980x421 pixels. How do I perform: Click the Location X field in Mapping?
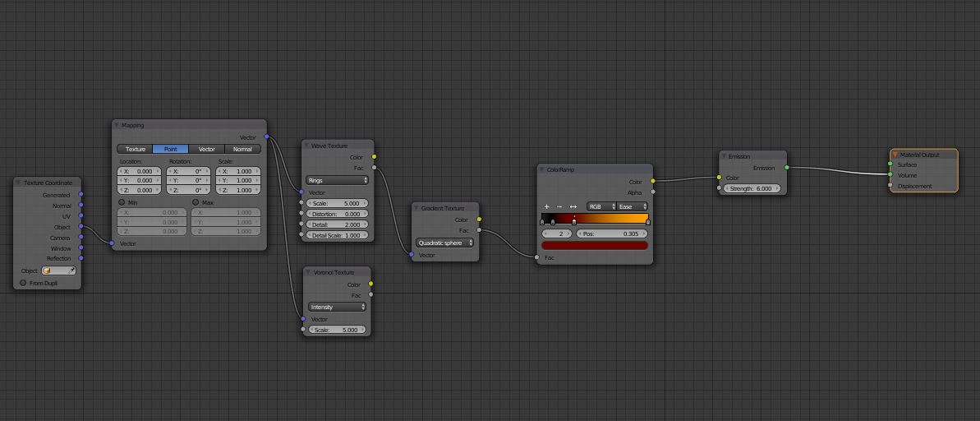tap(140, 171)
